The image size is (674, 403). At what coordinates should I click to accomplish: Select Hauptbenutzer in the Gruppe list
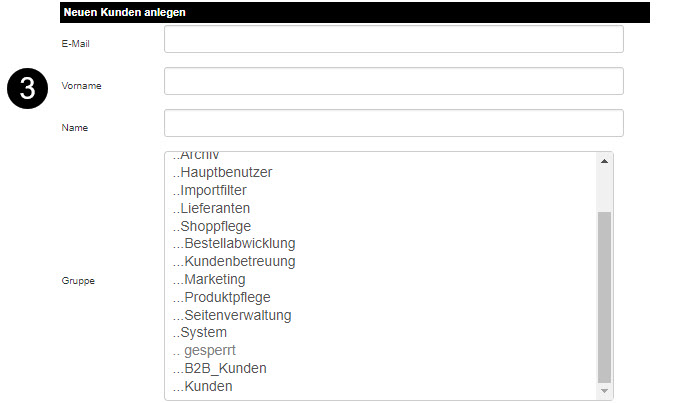pos(226,173)
